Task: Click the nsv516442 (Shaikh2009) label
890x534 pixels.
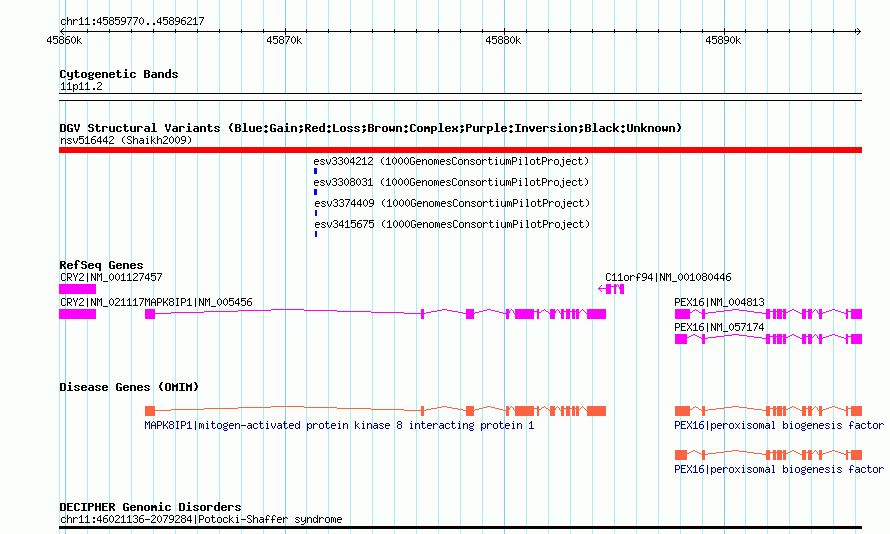Action: tap(126, 140)
